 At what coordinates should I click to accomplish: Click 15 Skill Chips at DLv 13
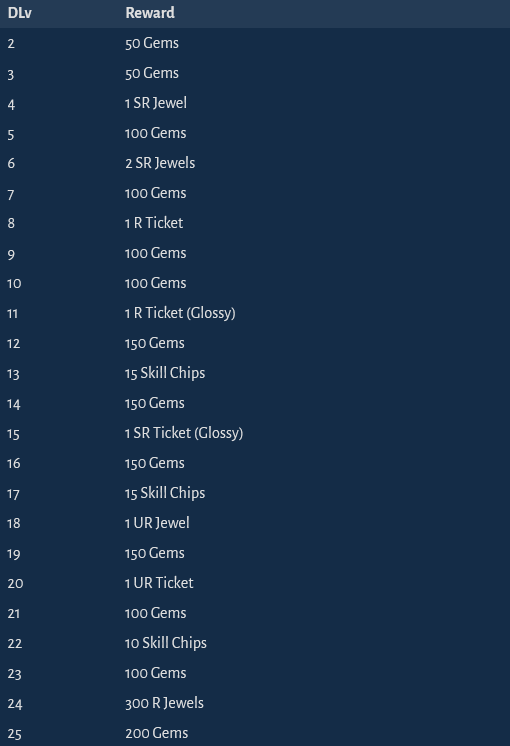[165, 373]
